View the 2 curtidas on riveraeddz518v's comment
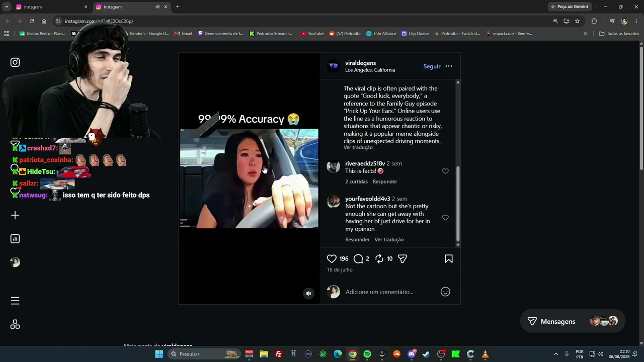Image resolution: width=644 pixels, height=362 pixels. [356, 182]
